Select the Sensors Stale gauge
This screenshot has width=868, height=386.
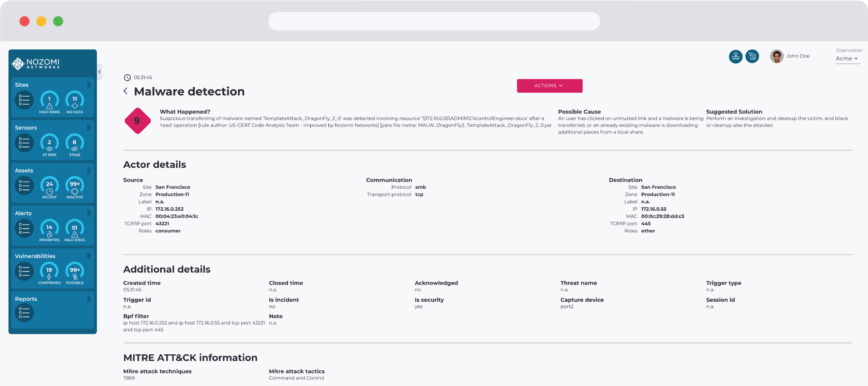tap(75, 144)
